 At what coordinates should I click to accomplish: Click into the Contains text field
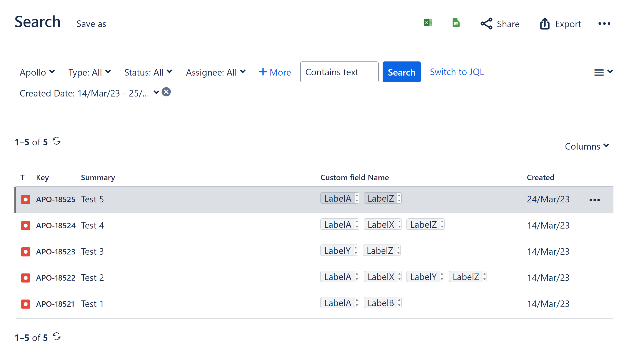[339, 72]
